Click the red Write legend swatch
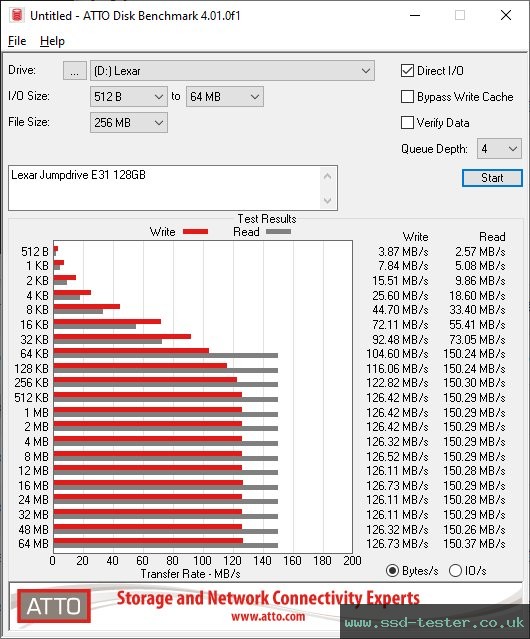This screenshot has height=639, width=530. click(195, 231)
